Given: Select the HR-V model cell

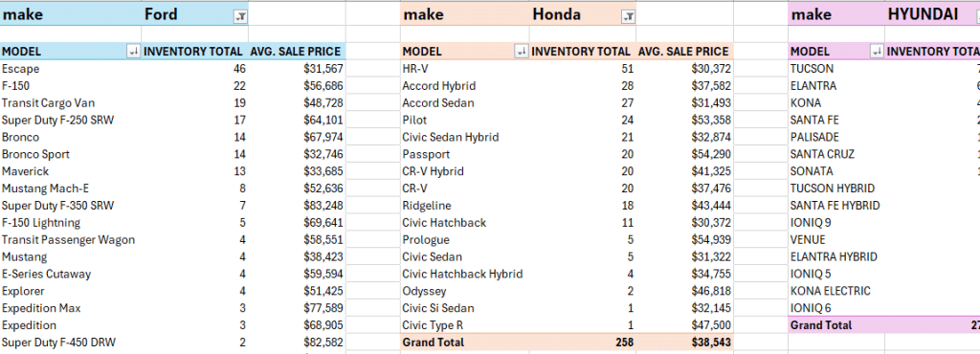Looking at the screenshot, I should pos(465,69).
